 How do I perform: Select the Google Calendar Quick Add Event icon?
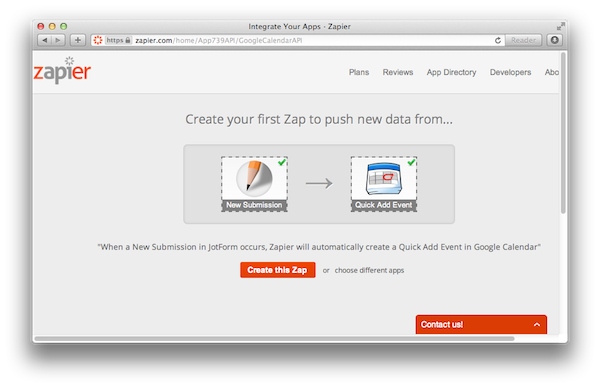click(x=384, y=184)
